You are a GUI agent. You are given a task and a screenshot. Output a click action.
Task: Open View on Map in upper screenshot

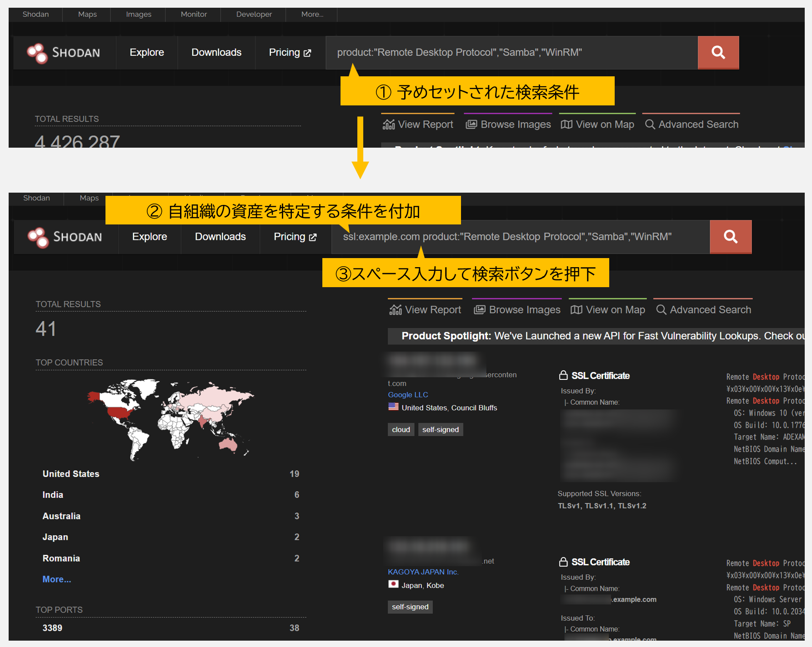point(597,124)
